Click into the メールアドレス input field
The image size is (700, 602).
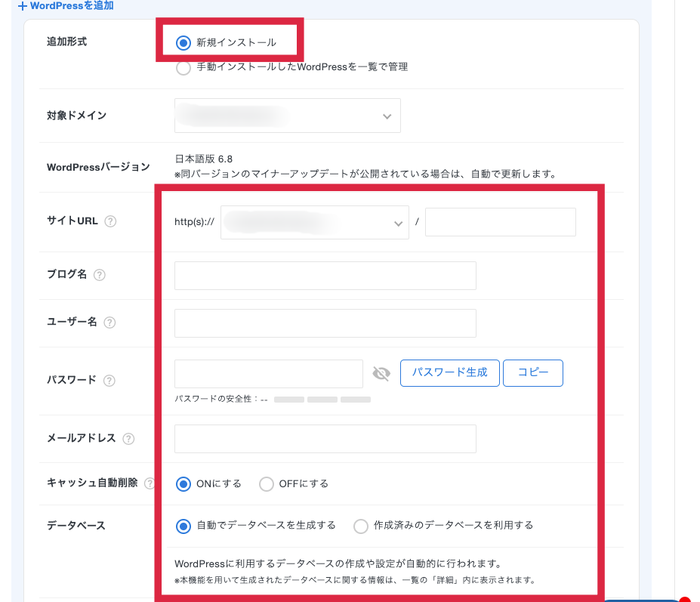[325, 439]
